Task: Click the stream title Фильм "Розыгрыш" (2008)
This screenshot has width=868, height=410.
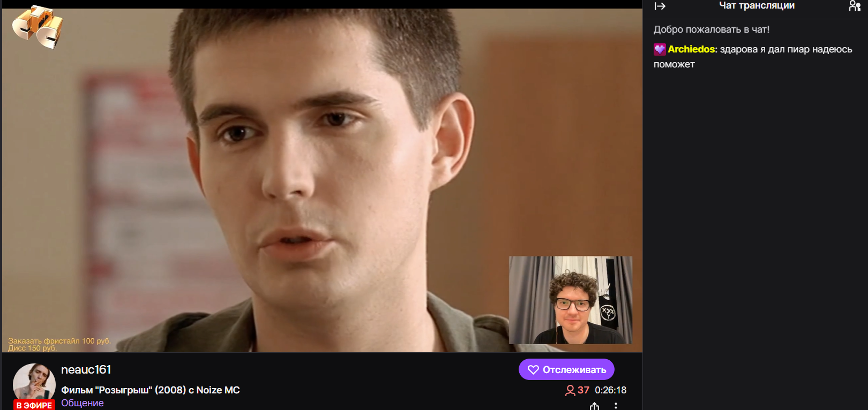Action: pyautogui.click(x=151, y=390)
